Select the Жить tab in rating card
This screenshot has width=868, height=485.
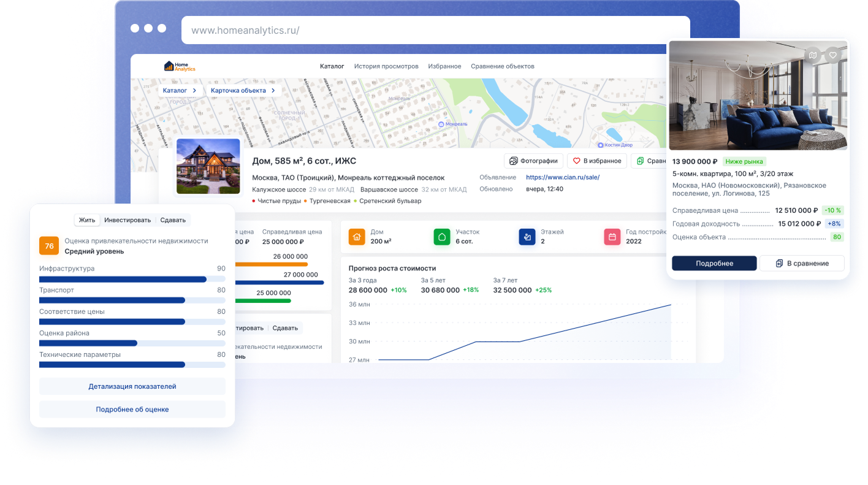click(x=87, y=220)
